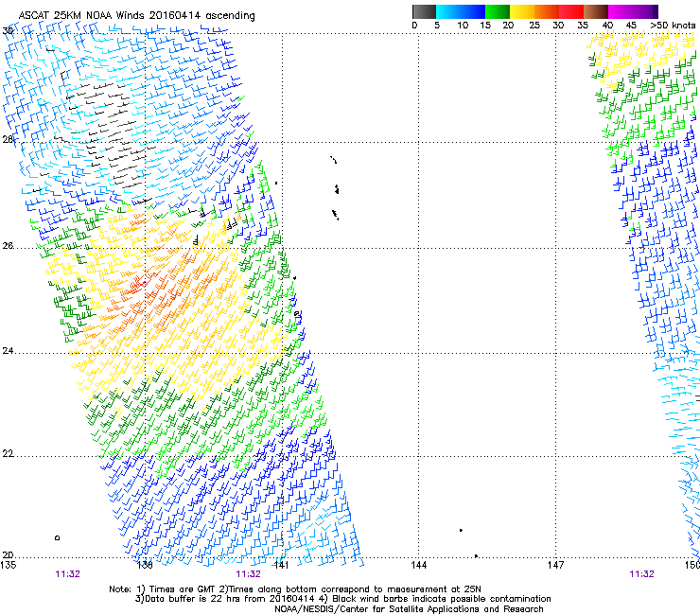The image size is (700, 615).
Task: Click the legend tick label '25'
Action: 534,25
